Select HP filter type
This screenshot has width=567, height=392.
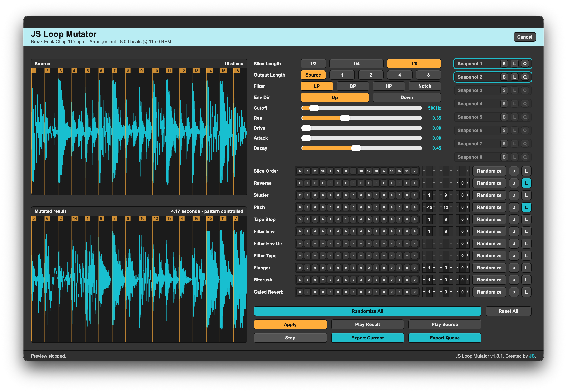(389, 86)
